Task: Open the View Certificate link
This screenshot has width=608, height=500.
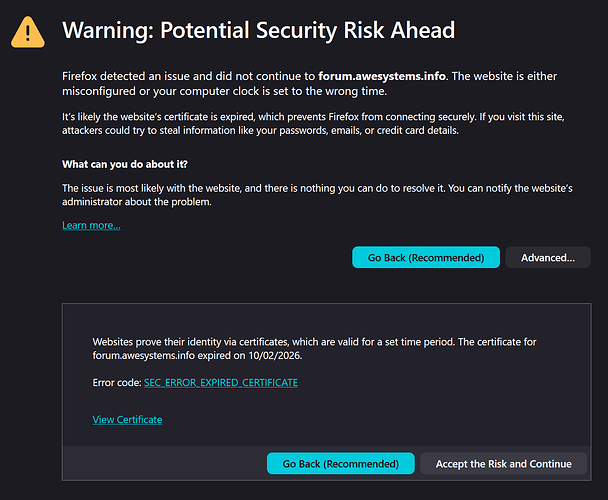Action: click(127, 419)
